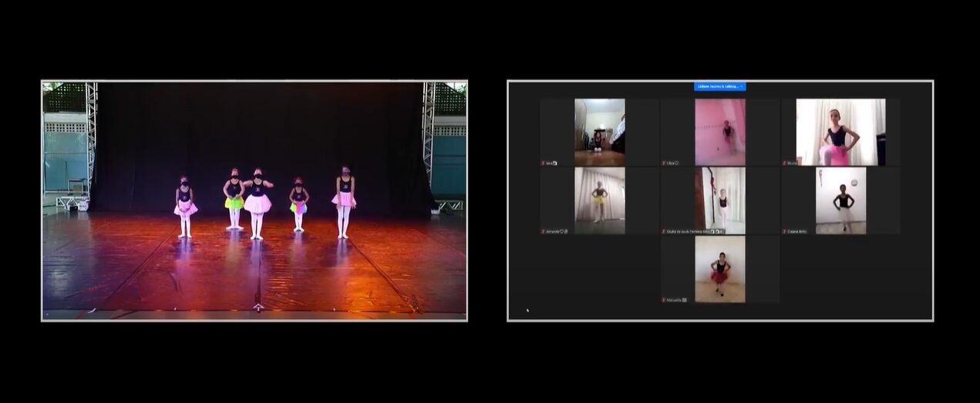This screenshot has width=980, height=403.
Task: Select Bruna's video tile with the pink tutu
Action: (840, 132)
